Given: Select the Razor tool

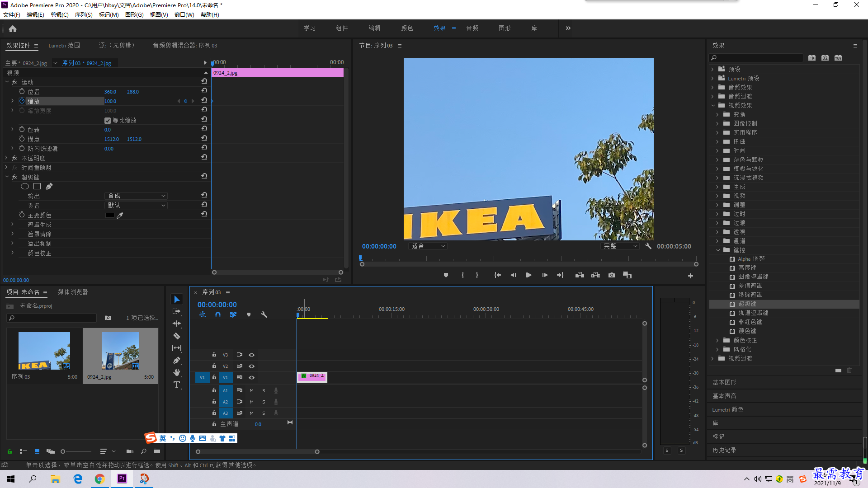Looking at the screenshot, I should point(177,336).
